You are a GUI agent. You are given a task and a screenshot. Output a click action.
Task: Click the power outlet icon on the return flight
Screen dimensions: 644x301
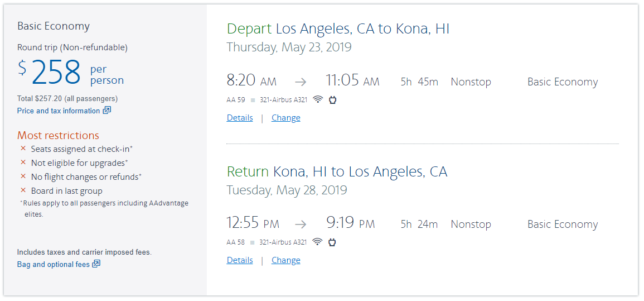[333, 242]
